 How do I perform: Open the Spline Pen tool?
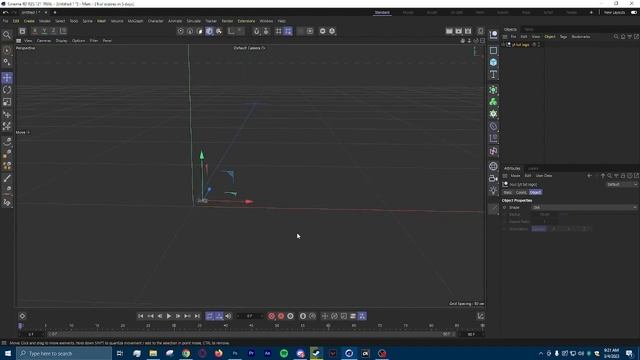(x=7, y=142)
